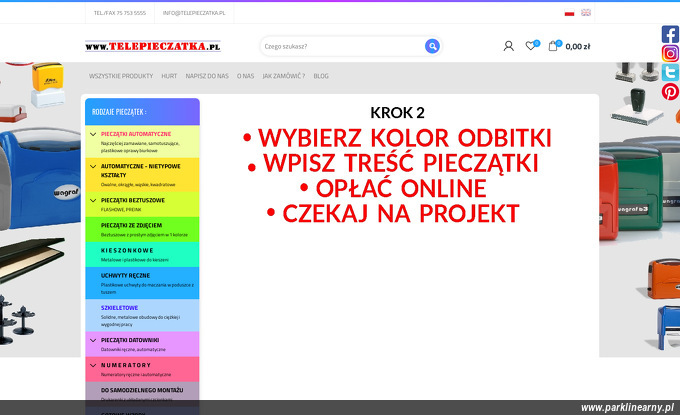Open the Facebook social link

tap(670, 34)
